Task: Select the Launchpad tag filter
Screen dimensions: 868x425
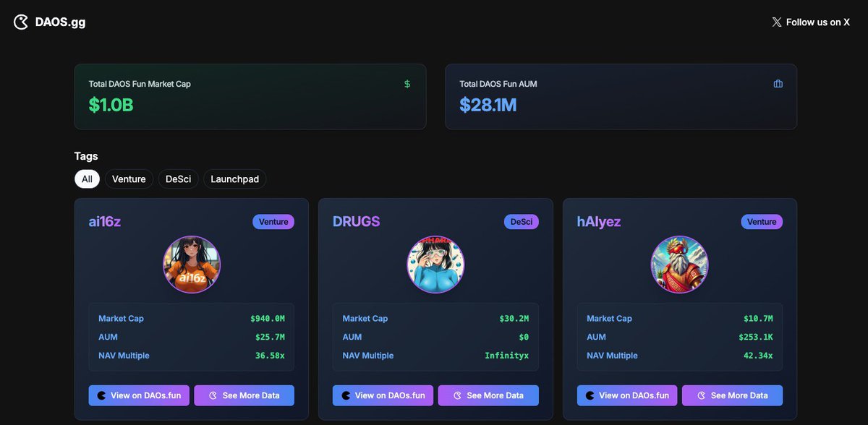Action: (x=234, y=179)
